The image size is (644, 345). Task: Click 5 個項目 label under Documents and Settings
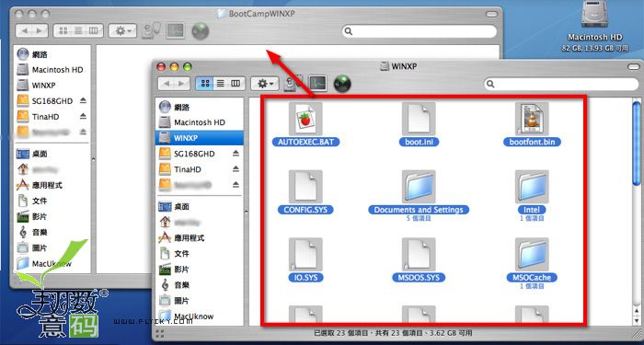point(419,219)
